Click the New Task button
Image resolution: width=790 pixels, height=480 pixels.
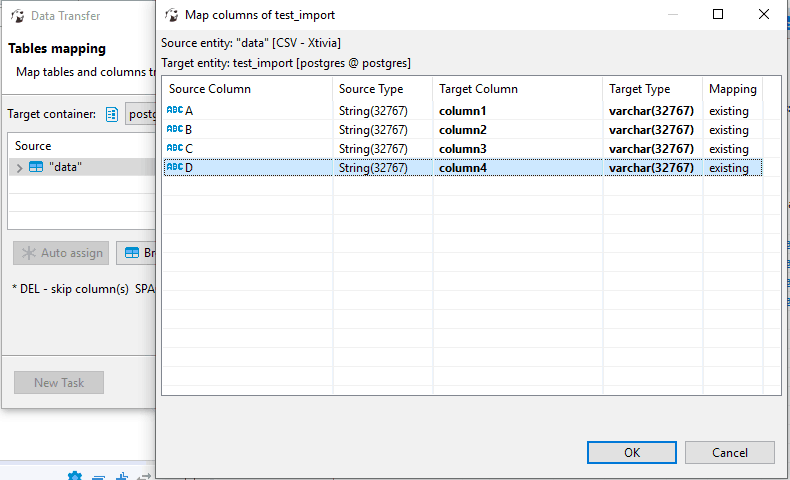59,383
